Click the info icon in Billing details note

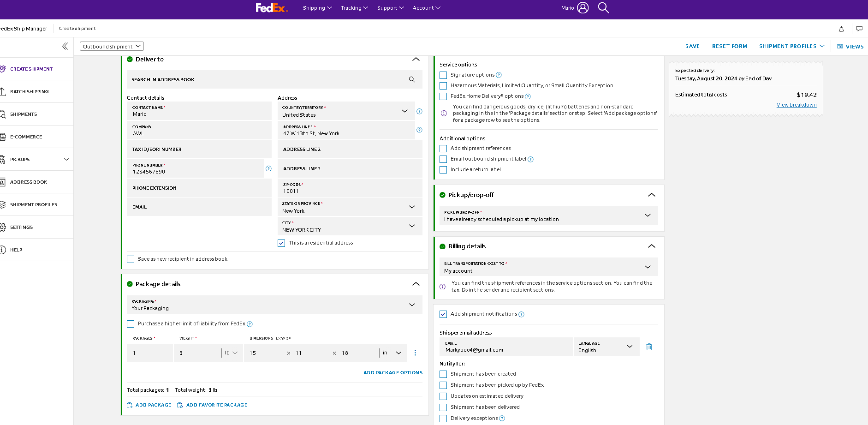coord(442,287)
